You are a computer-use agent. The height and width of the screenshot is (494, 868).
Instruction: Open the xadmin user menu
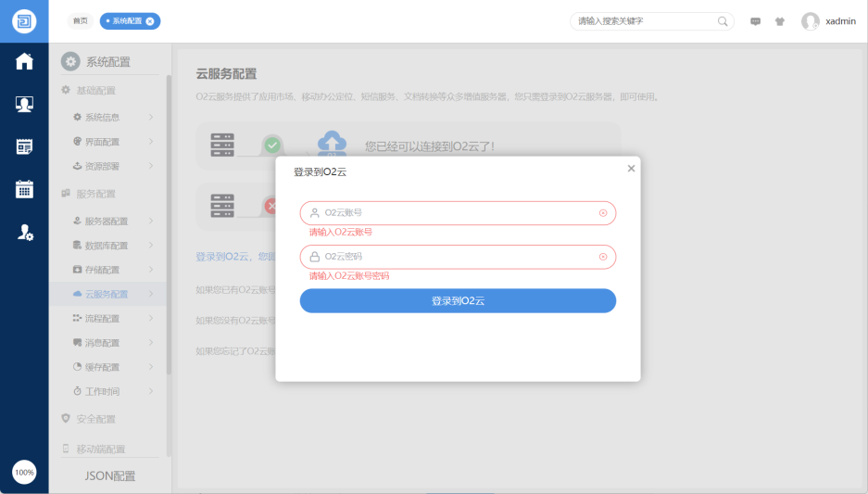pyautogui.click(x=829, y=21)
